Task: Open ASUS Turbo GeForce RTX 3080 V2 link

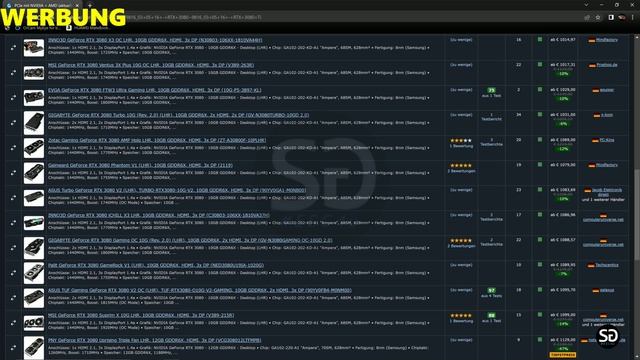Action: [177, 190]
